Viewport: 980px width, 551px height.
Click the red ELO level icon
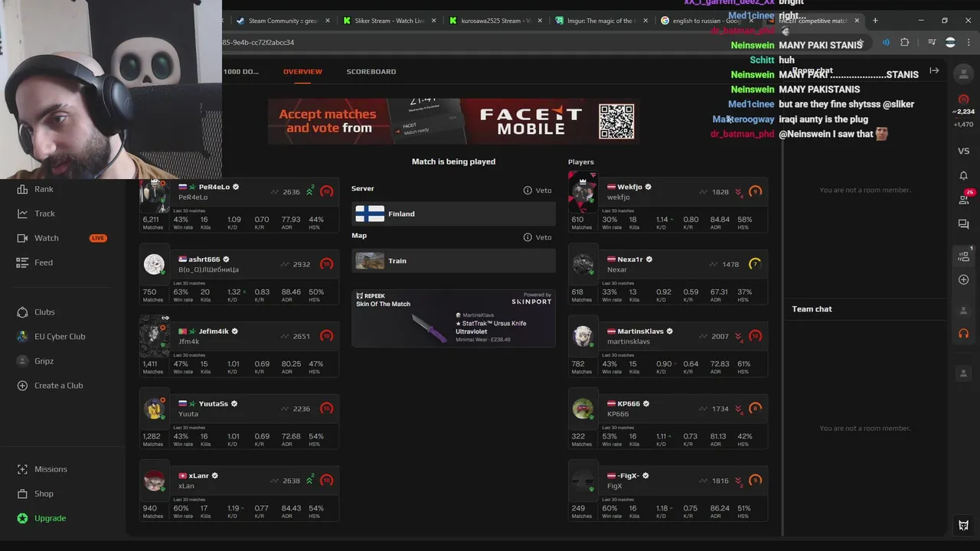click(963, 99)
